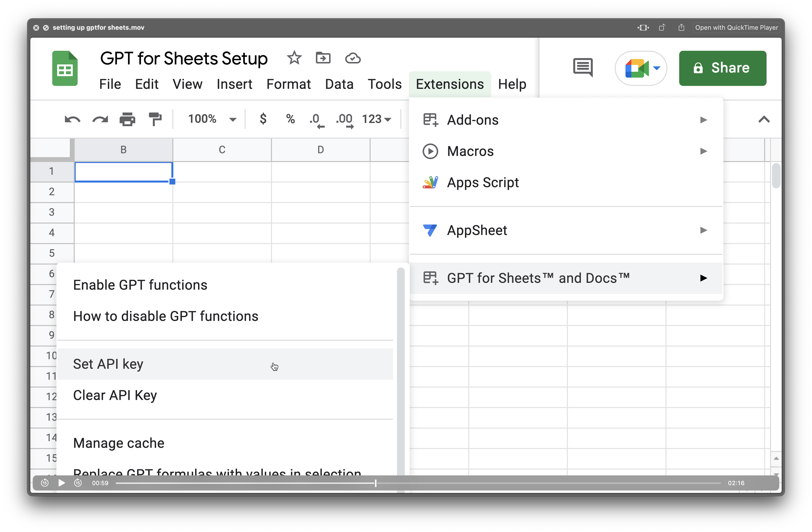Click the green Share button

click(722, 68)
